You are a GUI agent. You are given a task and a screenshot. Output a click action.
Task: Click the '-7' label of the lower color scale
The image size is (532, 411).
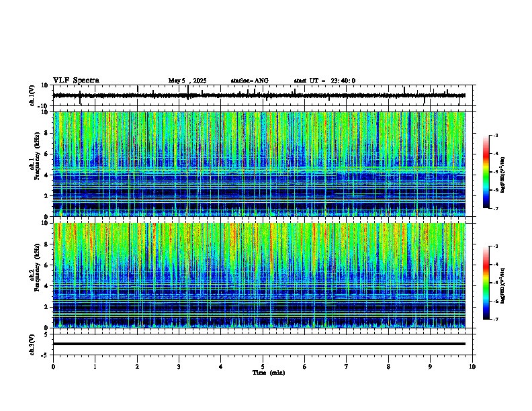(x=495, y=320)
